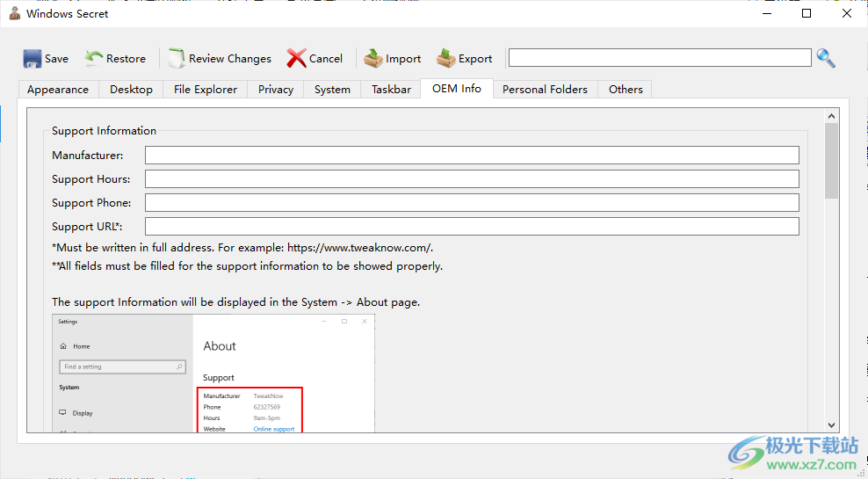Click the Save floppy disk icon
The width and height of the screenshot is (868, 479).
coord(33,59)
